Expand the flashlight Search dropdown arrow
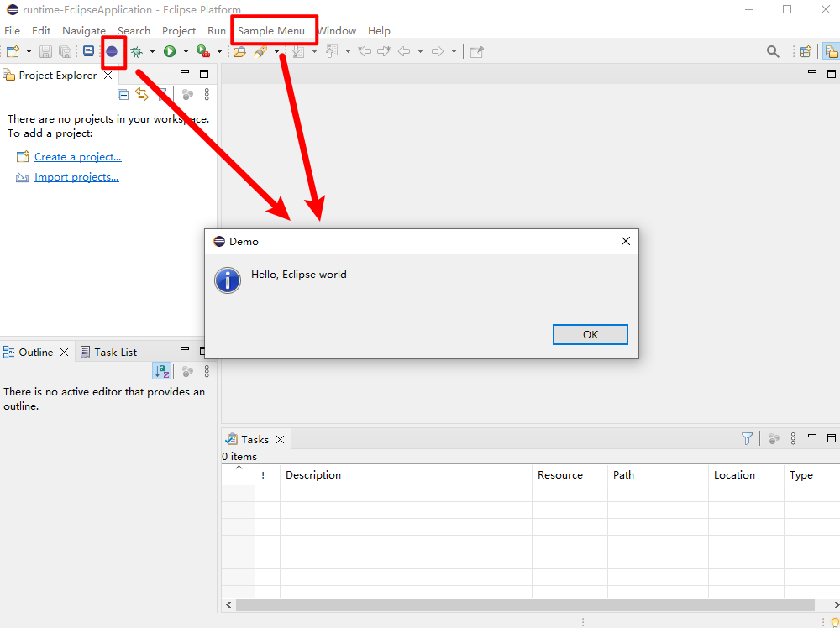This screenshot has height=628, width=840. coord(277,51)
